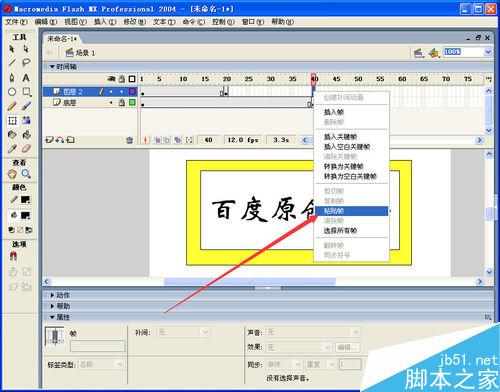The image size is (500, 392).
Task: Open the stage zoom percentage dropdown
Action: (488, 52)
